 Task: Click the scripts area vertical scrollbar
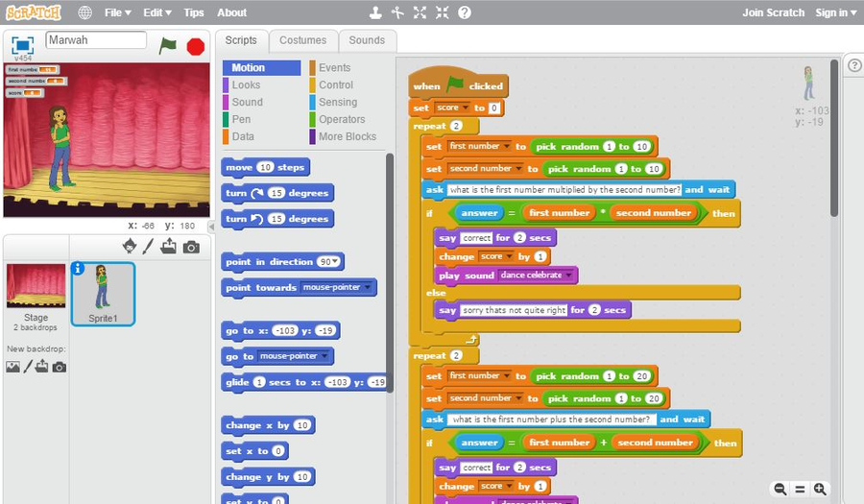833,137
